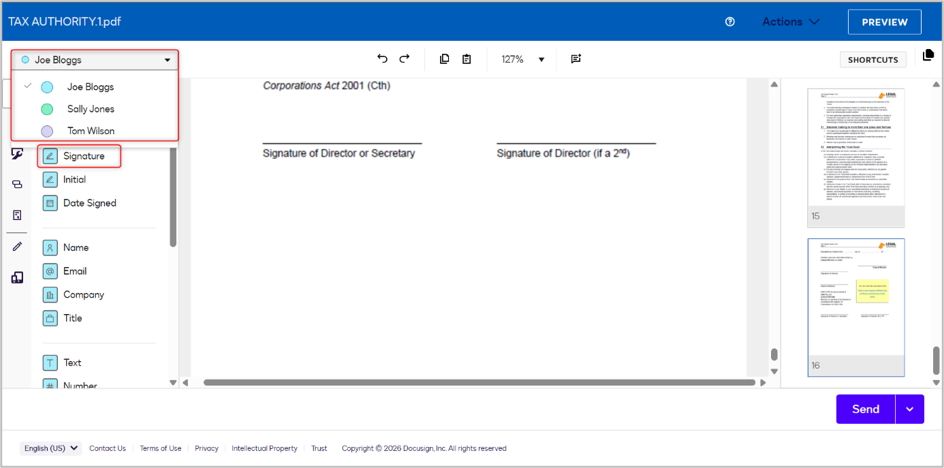This screenshot has height=468, width=944.
Task: Select the Number field
Action: click(70, 385)
